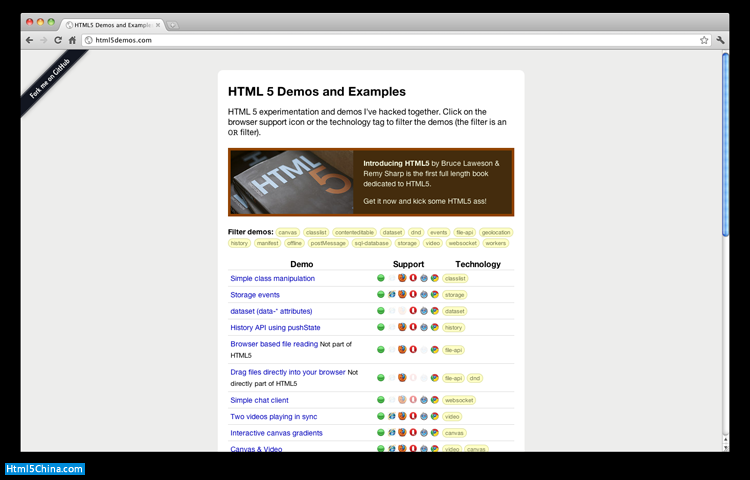Click the Opera icon in dataset row
Image resolution: width=750 pixels, height=480 pixels.
pos(413,311)
